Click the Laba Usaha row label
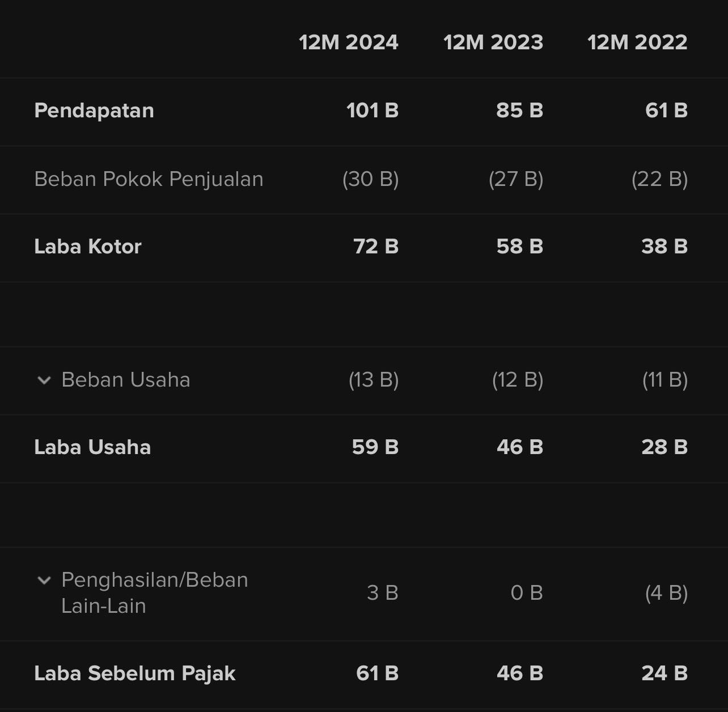The width and height of the screenshot is (728, 712). click(92, 447)
